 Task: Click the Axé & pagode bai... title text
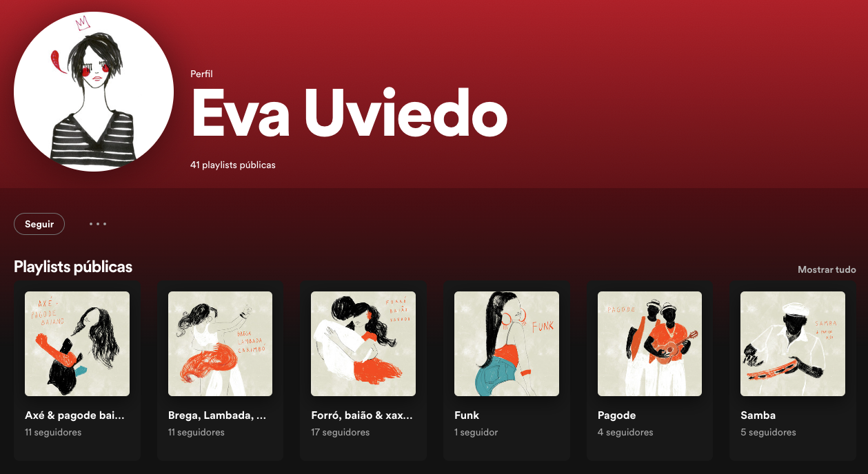[x=75, y=415]
